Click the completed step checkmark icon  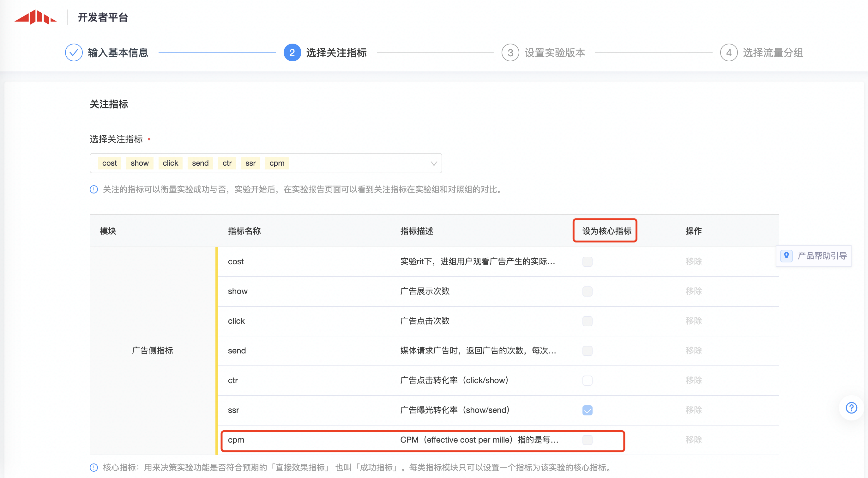point(74,52)
